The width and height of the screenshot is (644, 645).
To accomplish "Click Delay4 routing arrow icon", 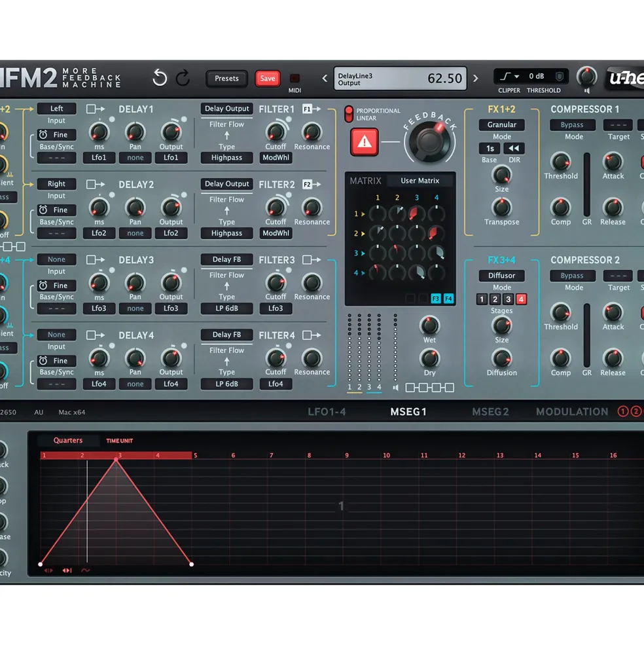I will (96, 335).
